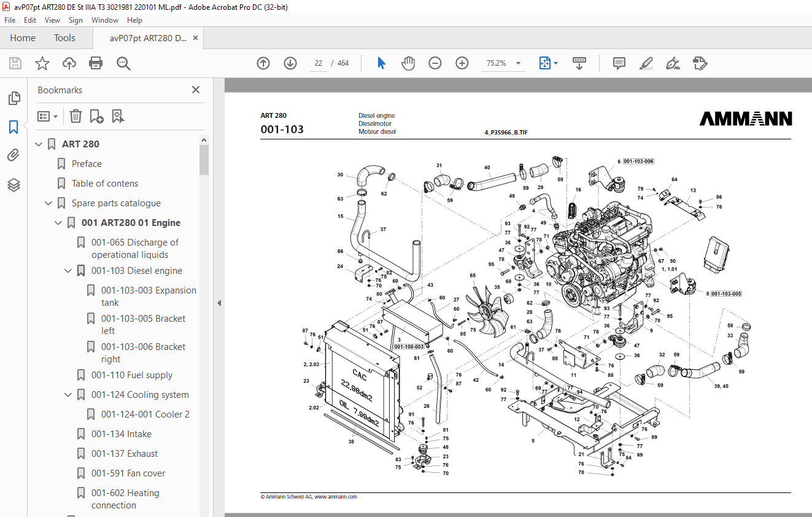Open 001-103-005 Bracket left bookmark
812x517 pixels.
(x=143, y=325)
